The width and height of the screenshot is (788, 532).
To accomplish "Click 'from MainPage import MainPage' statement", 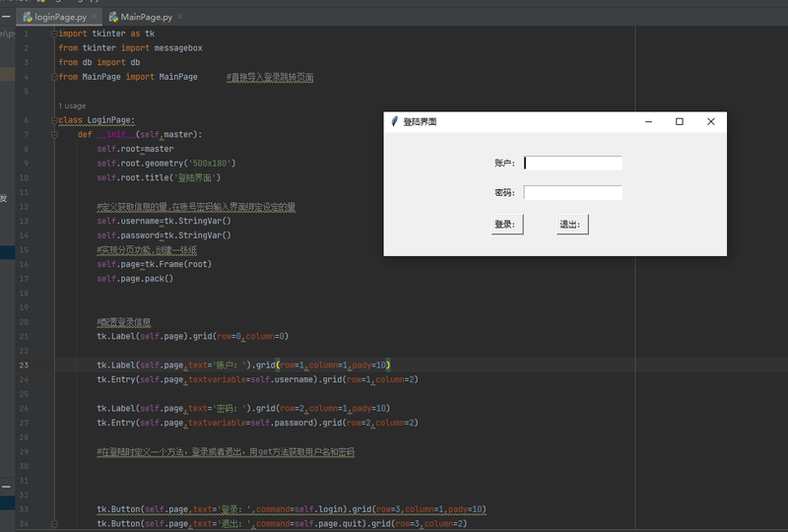I will pos(128,77).
